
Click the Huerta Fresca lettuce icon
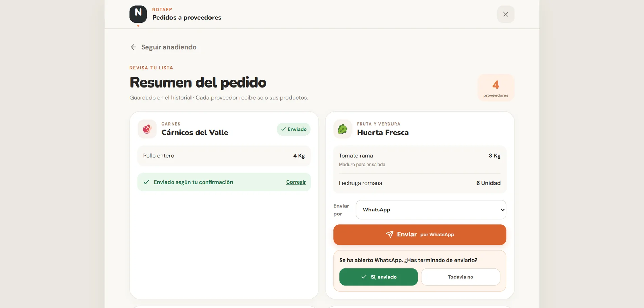pyautogui.click(x=343, y=129)
